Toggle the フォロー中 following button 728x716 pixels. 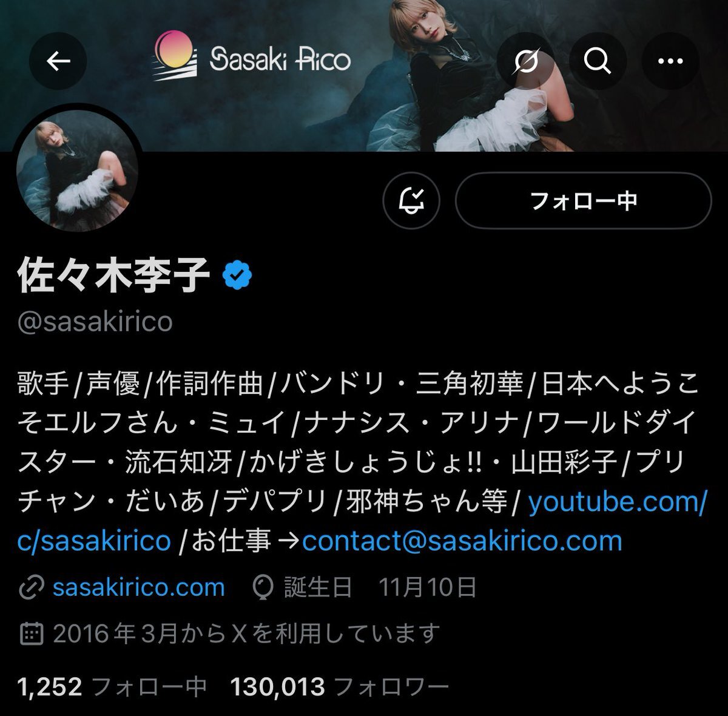coord(583,201)
